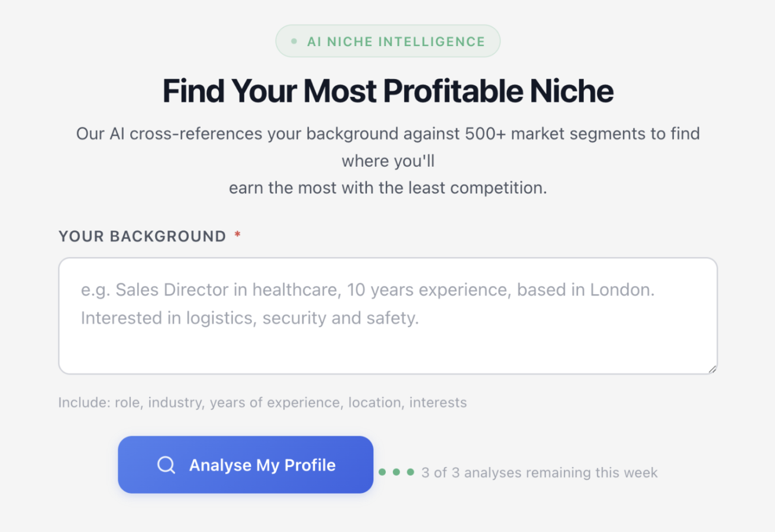Click the Find Your Most Profitable Niche heading

(387, 90)
